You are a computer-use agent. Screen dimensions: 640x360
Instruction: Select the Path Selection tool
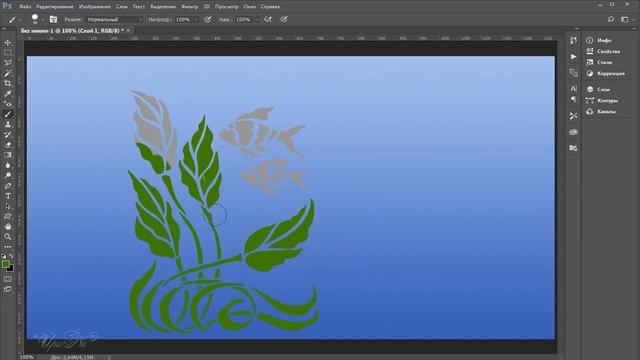[x=8, y=206]
